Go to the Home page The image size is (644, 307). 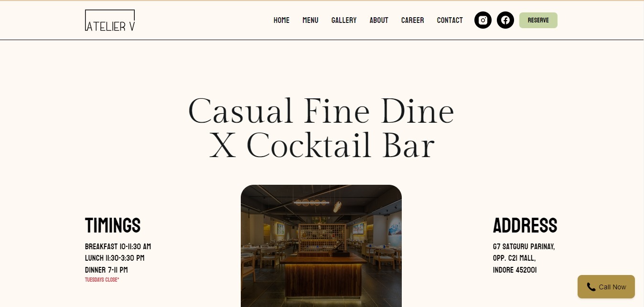click(281, 20)
